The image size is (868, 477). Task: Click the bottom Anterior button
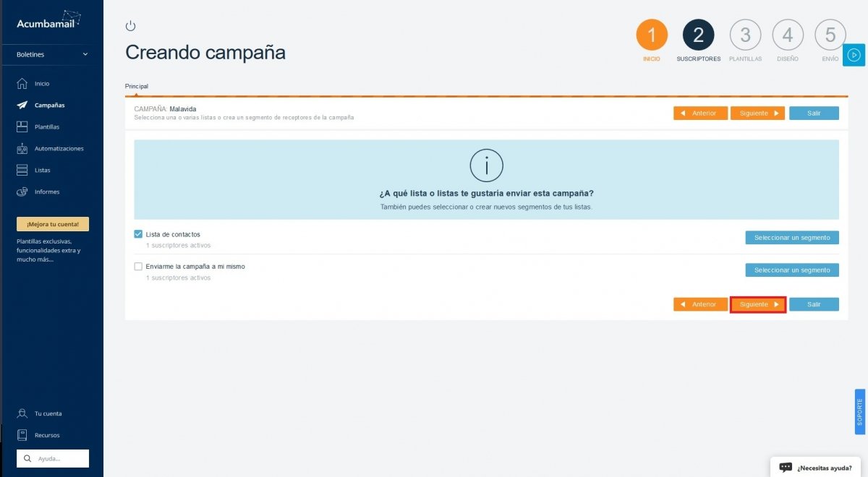700,304
